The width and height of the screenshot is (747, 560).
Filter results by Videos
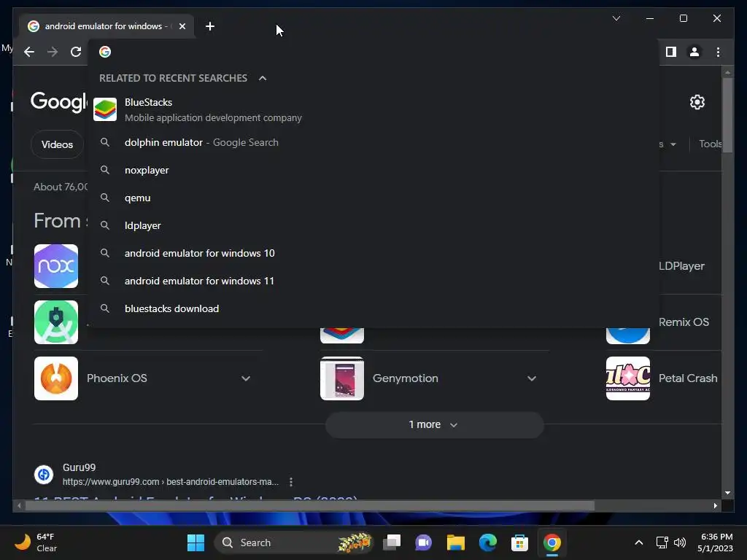(x=57, y=144)
